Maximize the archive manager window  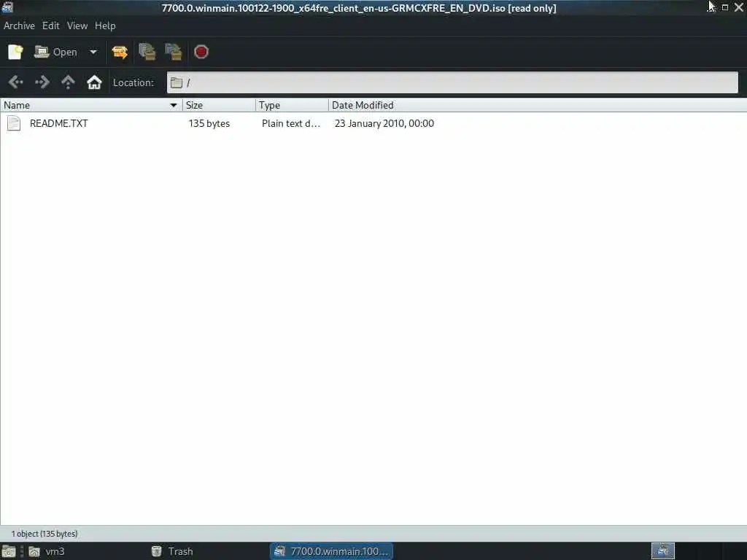(x=724, y=7)
